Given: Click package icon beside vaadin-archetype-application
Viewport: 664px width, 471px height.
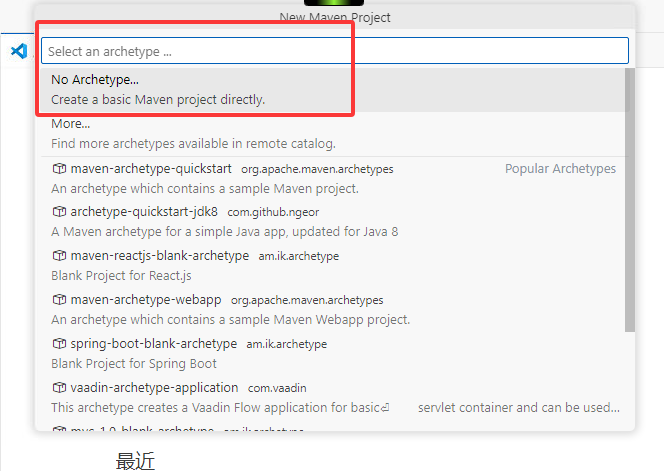Looking at the screenshot, I should (59, 388).
